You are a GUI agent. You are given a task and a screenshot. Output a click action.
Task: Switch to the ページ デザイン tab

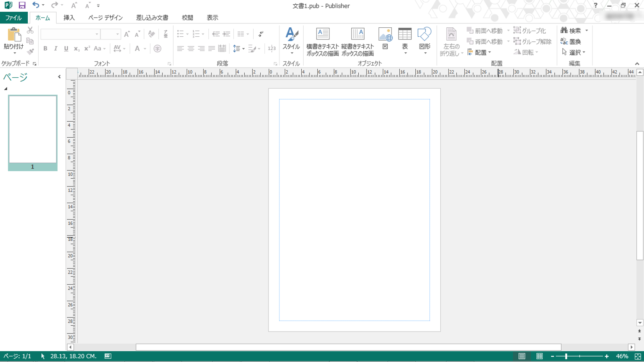pyautogui.click(x=105, y=18)
